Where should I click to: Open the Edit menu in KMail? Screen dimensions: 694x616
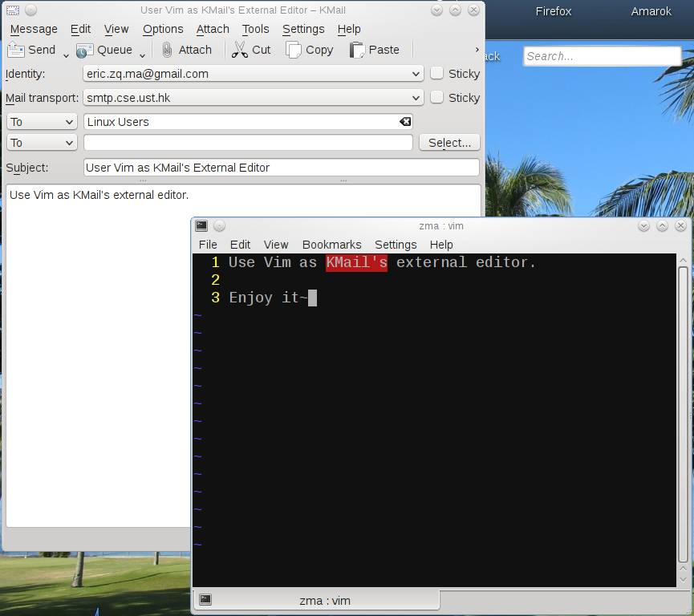coord(80,29)
